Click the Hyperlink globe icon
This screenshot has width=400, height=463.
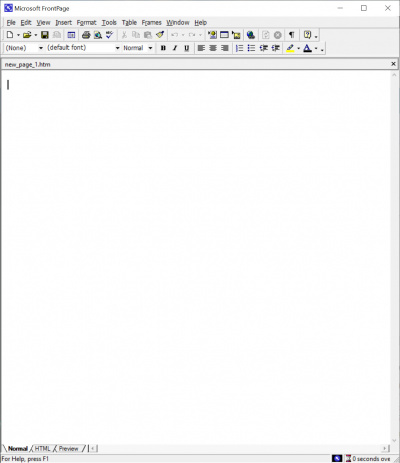pyautogui.click(x=251, y=35)
